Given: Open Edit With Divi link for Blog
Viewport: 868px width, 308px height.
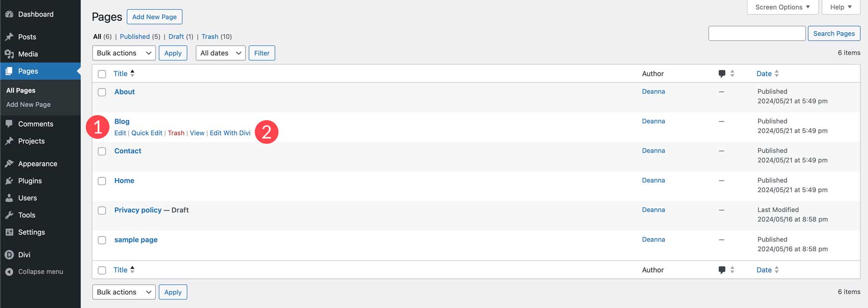Looking at the screenshot, I should pos(230,133).
